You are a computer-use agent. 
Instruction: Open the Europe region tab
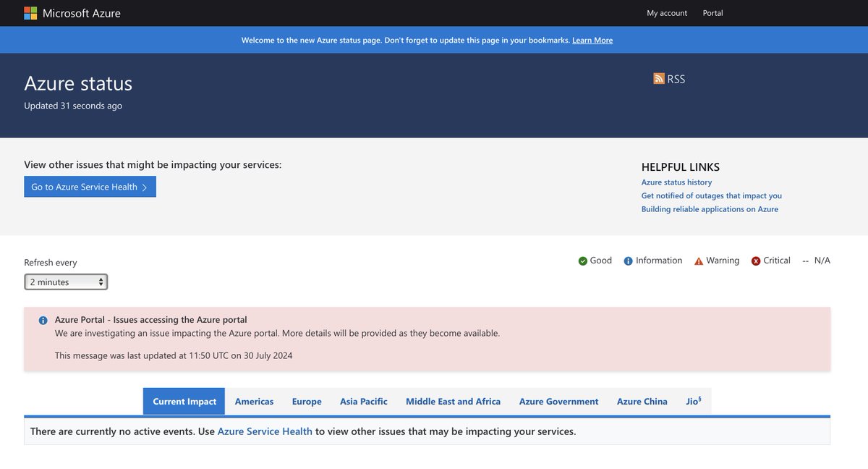(x=307, y=402)
